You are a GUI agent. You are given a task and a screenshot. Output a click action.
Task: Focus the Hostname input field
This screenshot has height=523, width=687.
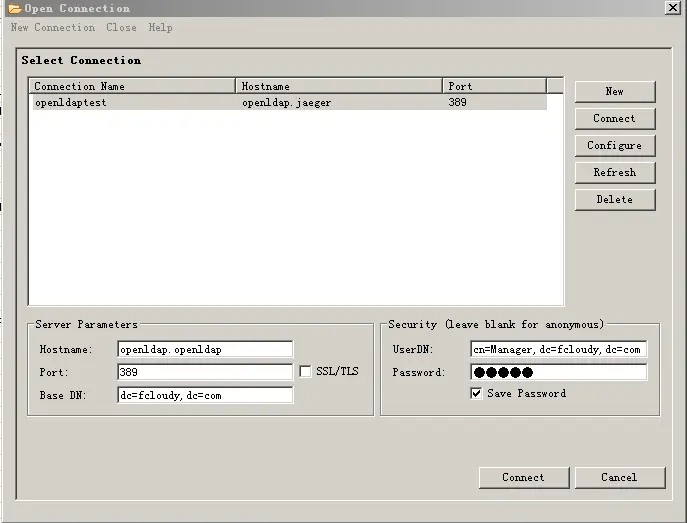tap(204, 350)
